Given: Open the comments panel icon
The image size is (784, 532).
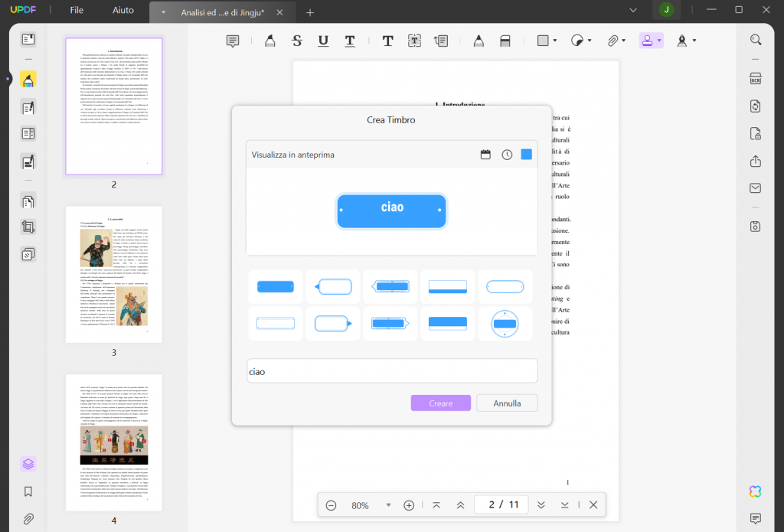Looking at the screenshot, I should click(756, 518).
